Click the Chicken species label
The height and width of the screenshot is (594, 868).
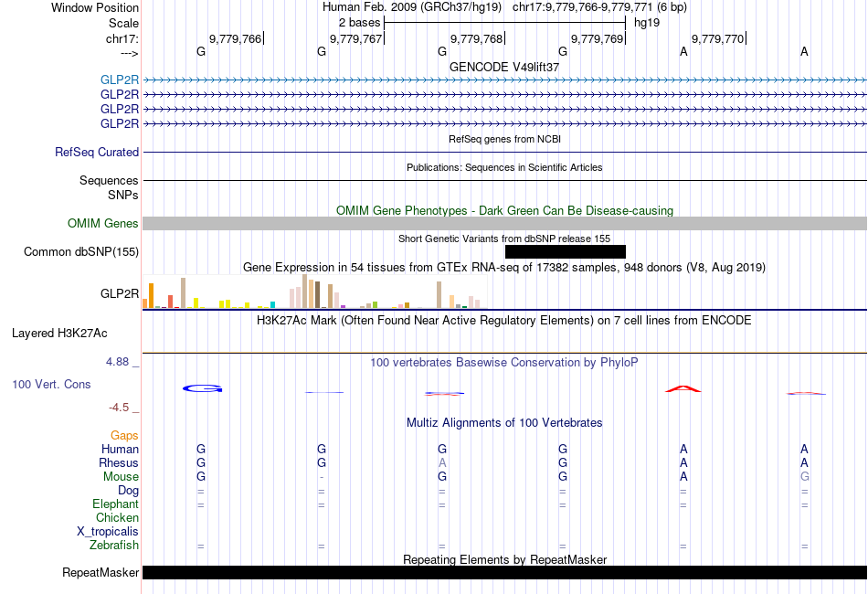[117, 517]
